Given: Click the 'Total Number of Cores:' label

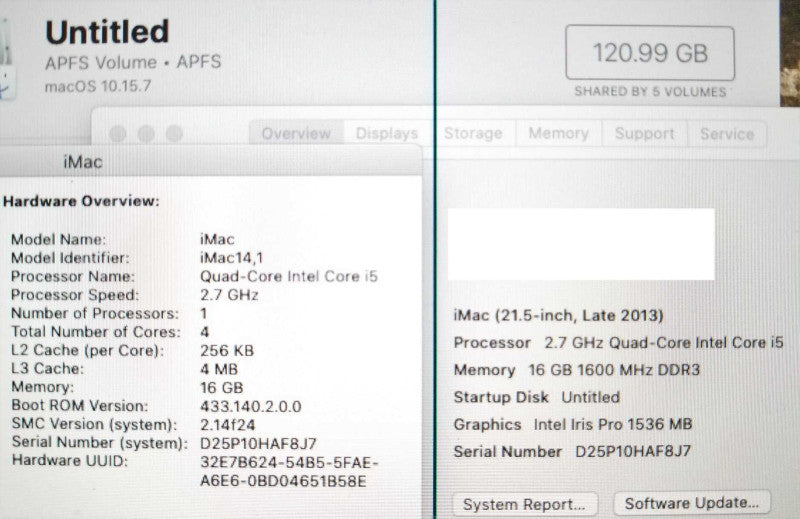Looking at the screenshot, I should pyautogui.click(x=96, y=332).
